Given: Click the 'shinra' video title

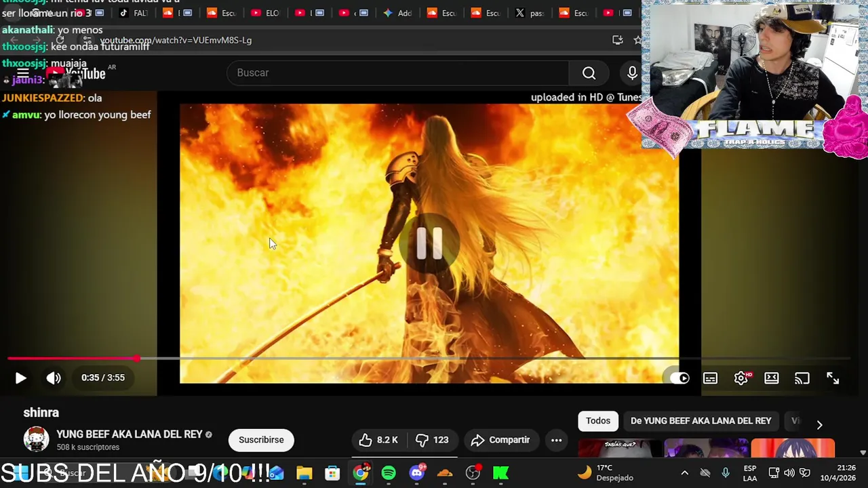Looking at the screenshot, I should 41,413.
